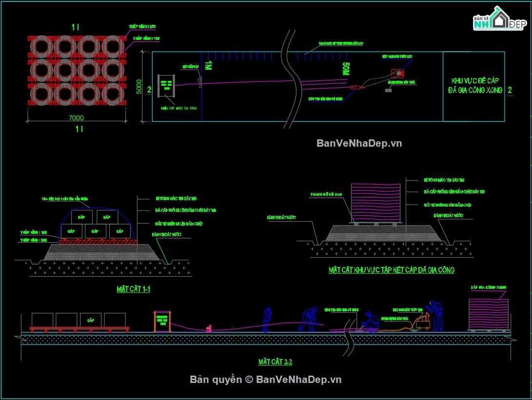
Task: Select the standing worker figure with camera
Action: click(x=435, y=316)
